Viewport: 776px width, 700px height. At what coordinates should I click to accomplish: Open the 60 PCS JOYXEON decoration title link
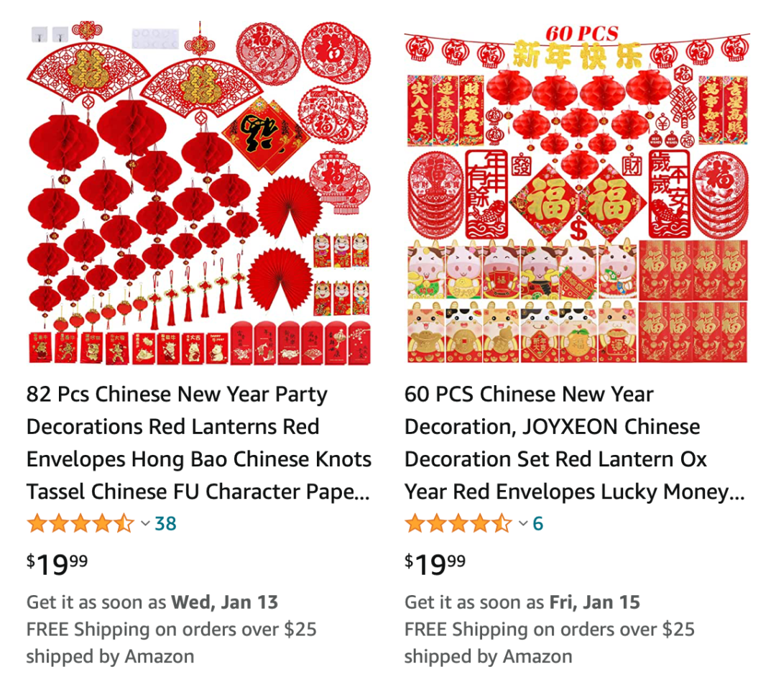pos(575,443)
